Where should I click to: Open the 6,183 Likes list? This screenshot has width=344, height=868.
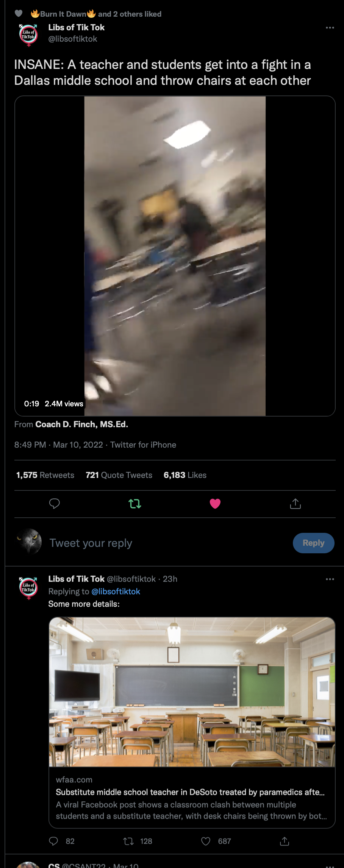[x=185, y=475]
